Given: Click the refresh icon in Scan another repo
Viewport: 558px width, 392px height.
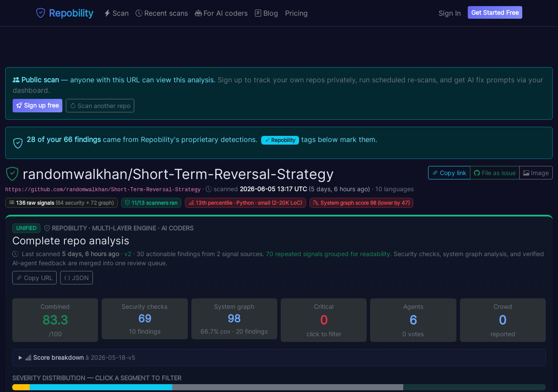Looking at the screenshot, I should (73, 106).
